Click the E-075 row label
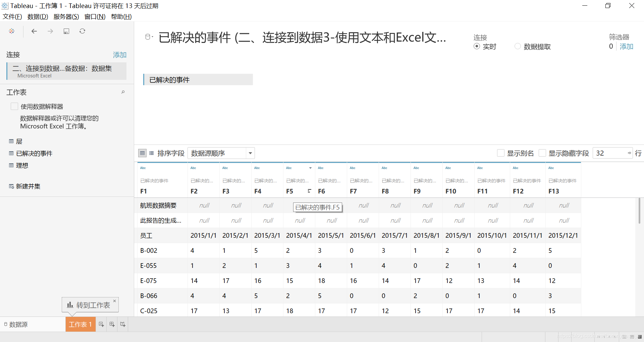The image size is (644, 342). click(148, 281)
